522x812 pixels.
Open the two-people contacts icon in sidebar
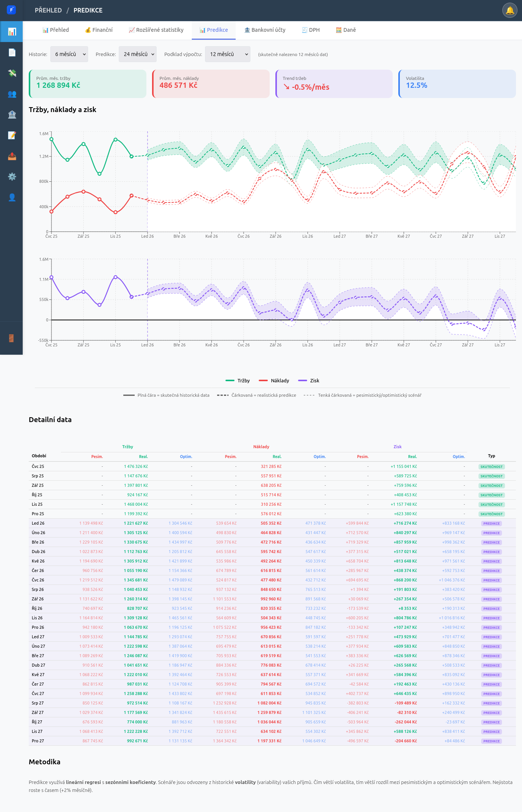pyautogui.click(x=12, y=94)
